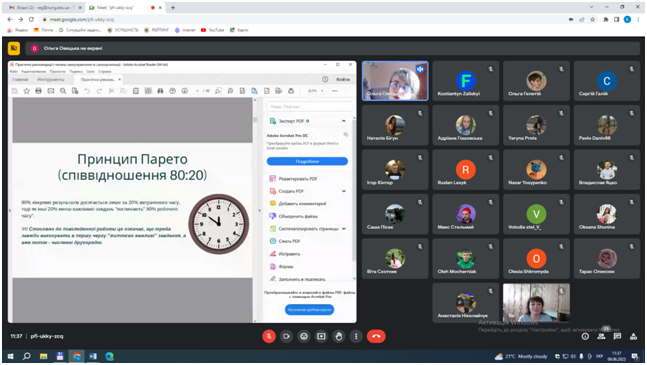Show the participants list
The image size is (647, 365).
[x=602, y=337]
